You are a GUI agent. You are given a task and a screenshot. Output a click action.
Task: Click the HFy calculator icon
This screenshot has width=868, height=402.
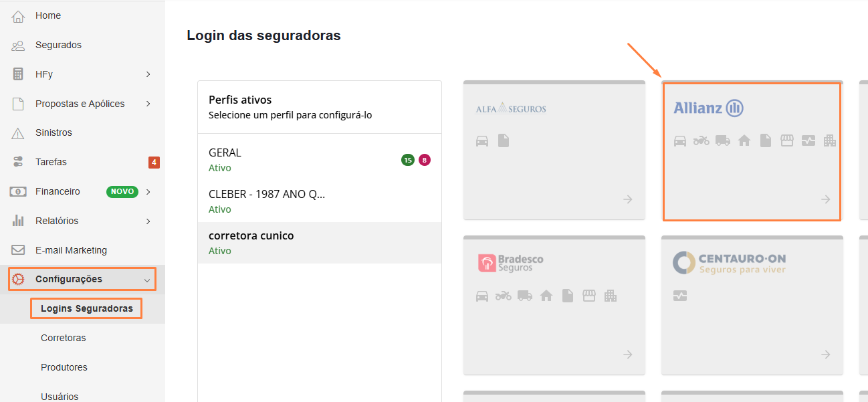tap(18, 74)
